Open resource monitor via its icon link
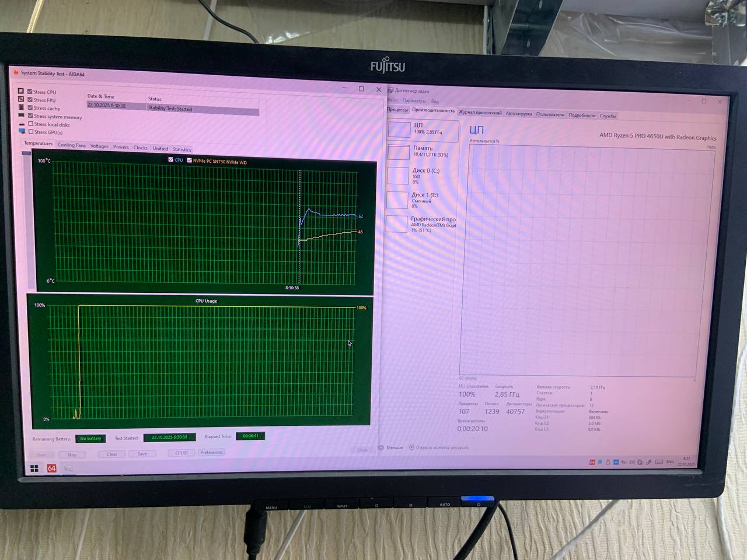 411,447
